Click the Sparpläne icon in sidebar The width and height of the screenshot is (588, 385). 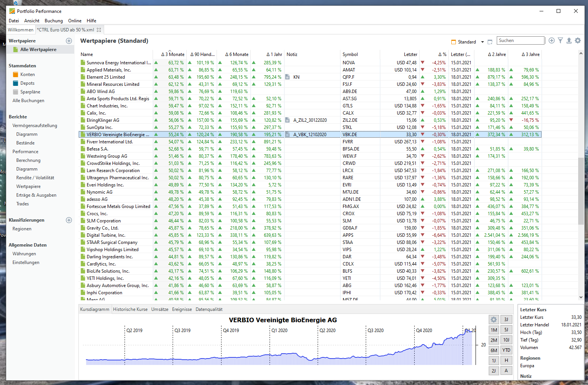click(16, 92)
